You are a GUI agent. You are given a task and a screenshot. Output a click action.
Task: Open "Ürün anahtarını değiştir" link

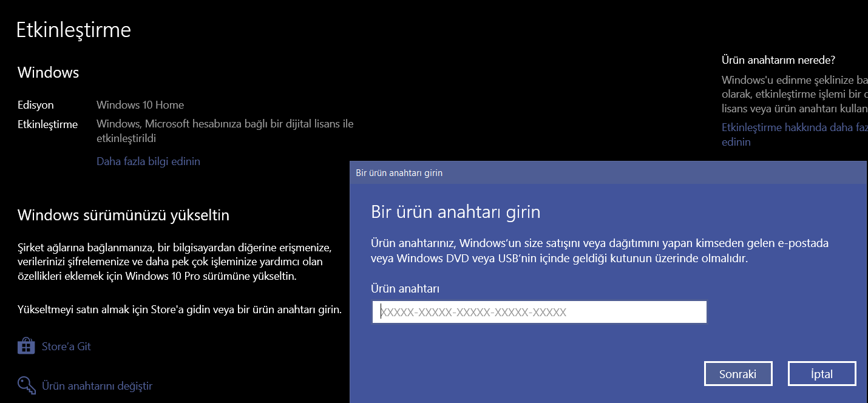pos(97,386)
